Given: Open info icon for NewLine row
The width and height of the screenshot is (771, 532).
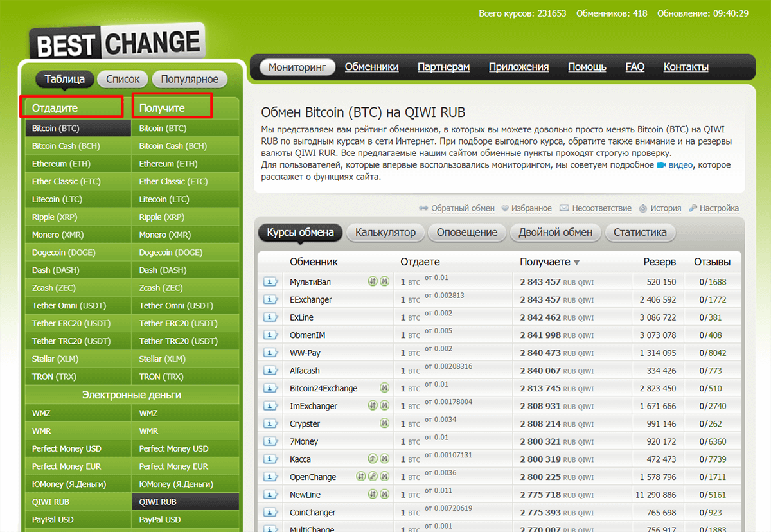Looking at the screenshot, I should click(x=270, y=495).
